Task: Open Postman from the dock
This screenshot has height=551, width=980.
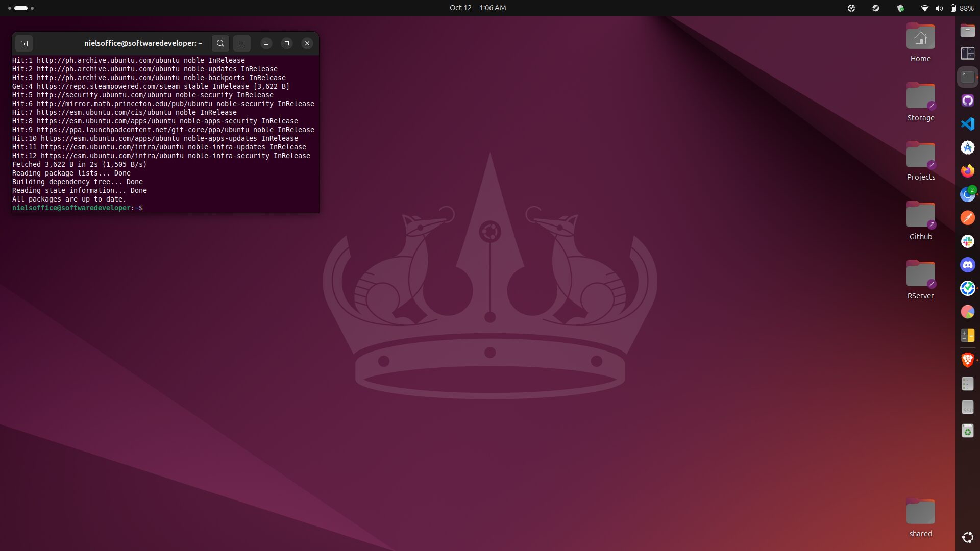Action: coord(967,218)
